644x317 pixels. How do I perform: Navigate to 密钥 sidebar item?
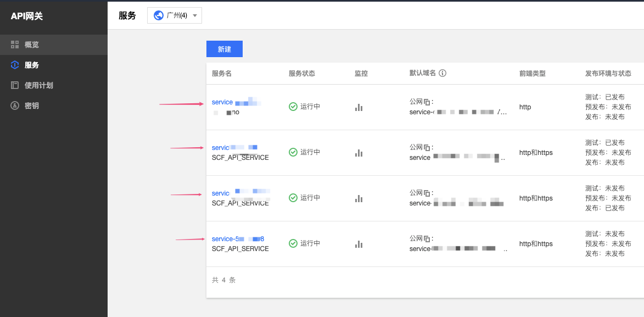[x=31, y=105]
